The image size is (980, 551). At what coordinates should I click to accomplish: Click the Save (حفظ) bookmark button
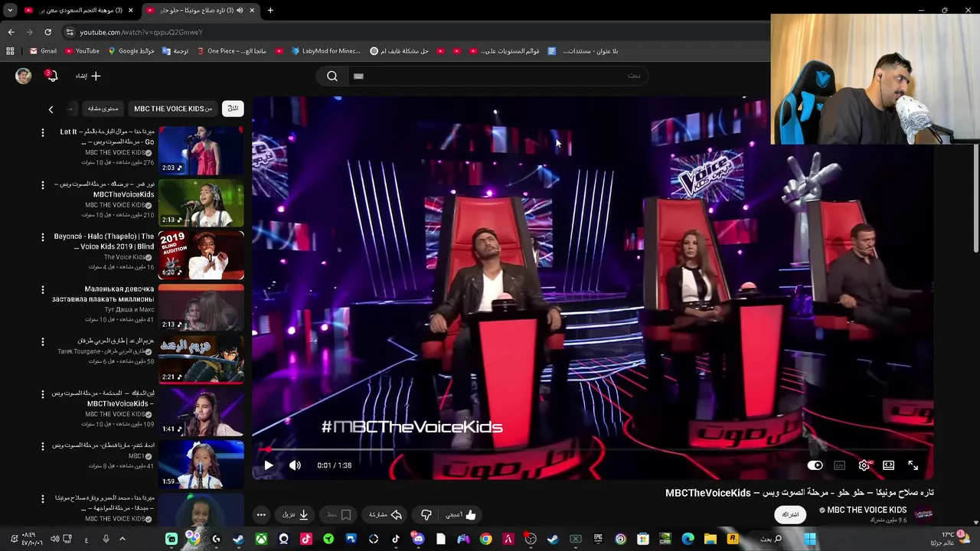tap(339, 515)
